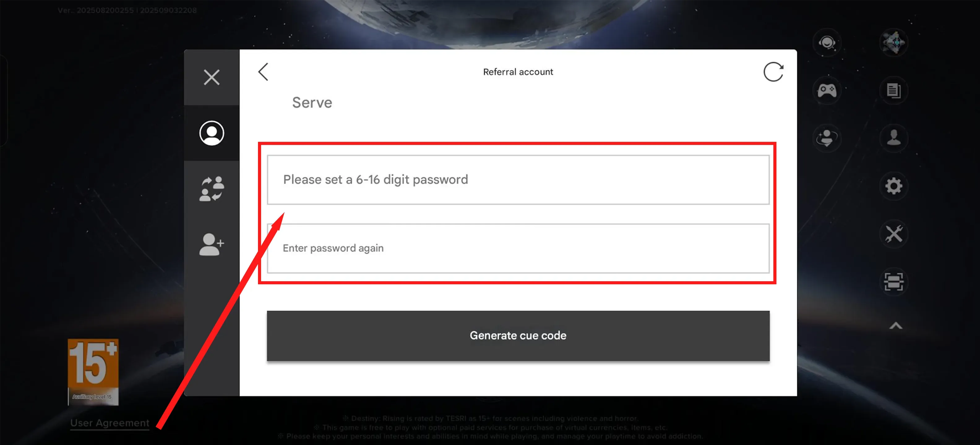
Task: Click the settings gear icon
Action: pos(893,186)
